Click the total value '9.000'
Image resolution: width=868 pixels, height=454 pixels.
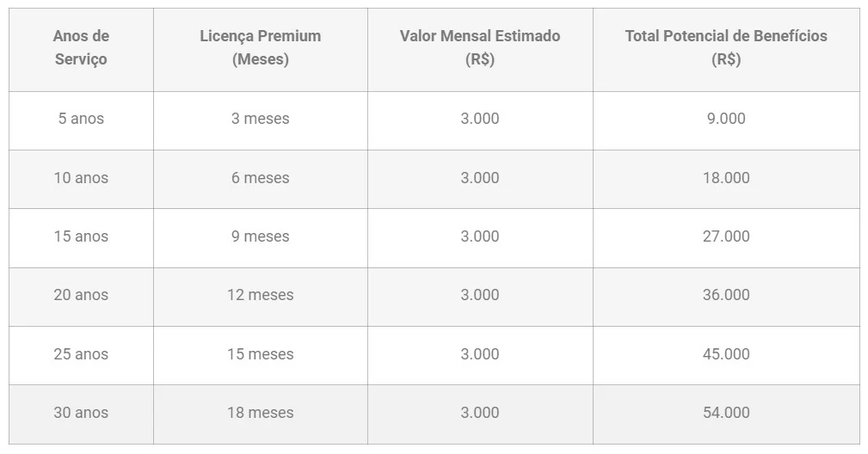[x=726, y=119]
